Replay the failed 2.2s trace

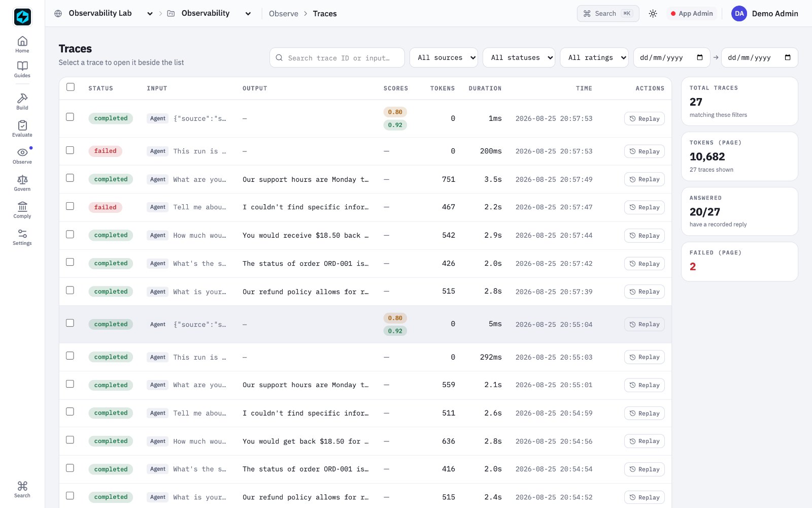tap(645, 207)
